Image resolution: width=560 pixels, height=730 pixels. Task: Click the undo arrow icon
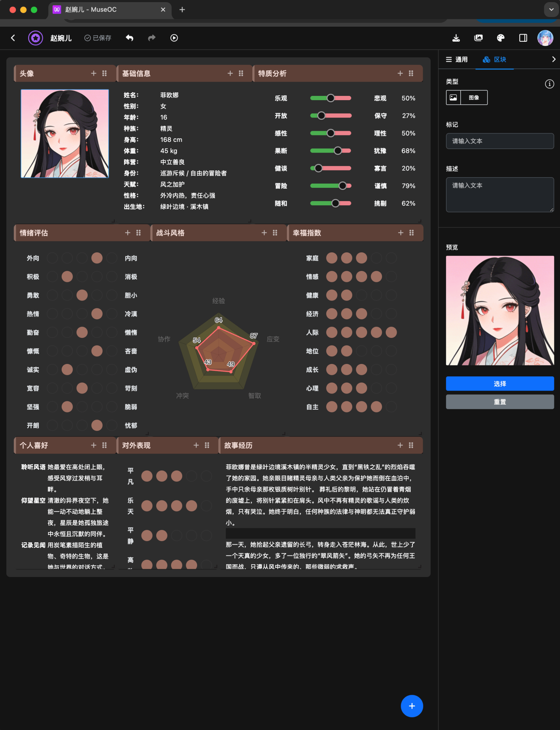click(x=129, y=38)
